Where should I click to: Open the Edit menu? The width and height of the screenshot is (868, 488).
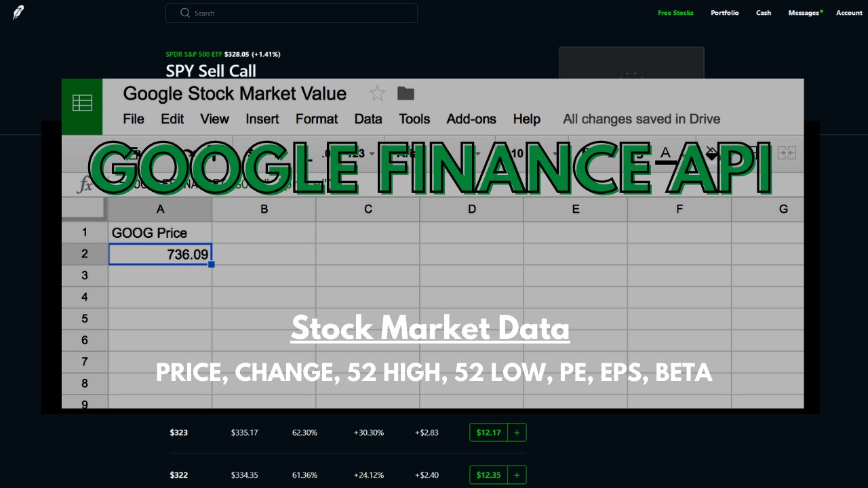tap(172, 119)
